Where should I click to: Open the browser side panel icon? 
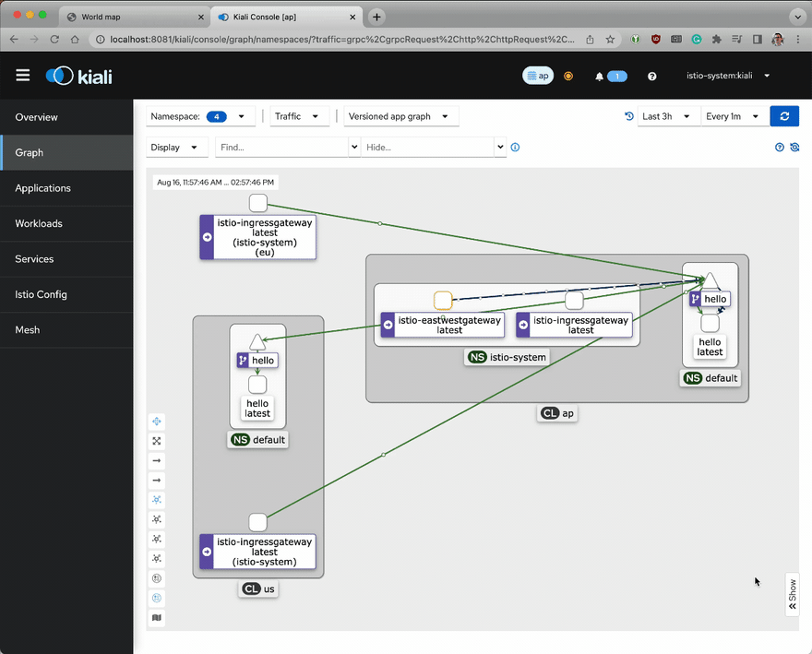point(758,40)
